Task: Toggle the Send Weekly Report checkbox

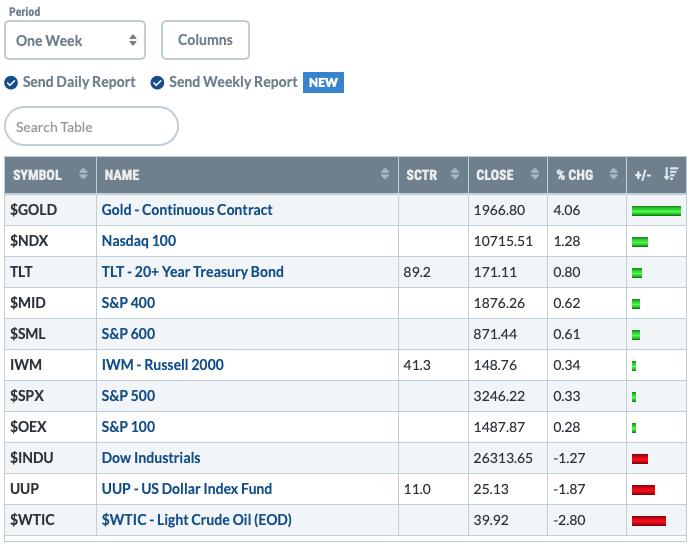Action: click(157, 83)
